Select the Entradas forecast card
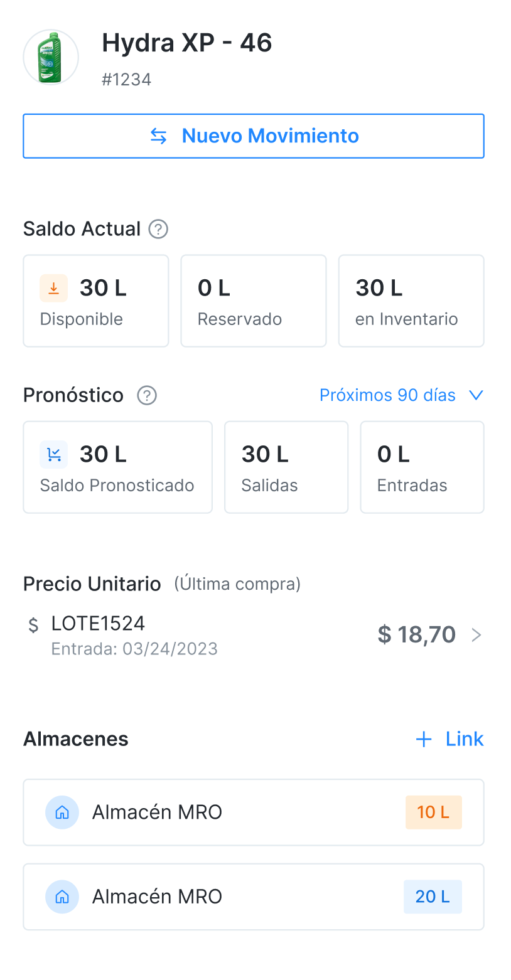Viewport: 511px width, 980px height. click(421, 467)
